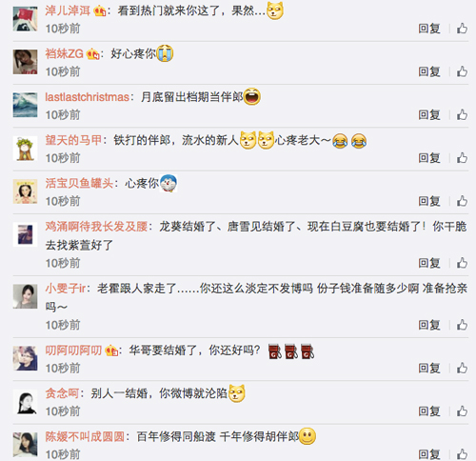The width and height of the screenshot is (476, 461).
Task: Reply to 望天的马甲's comment
Action: (x=429, y=158)
